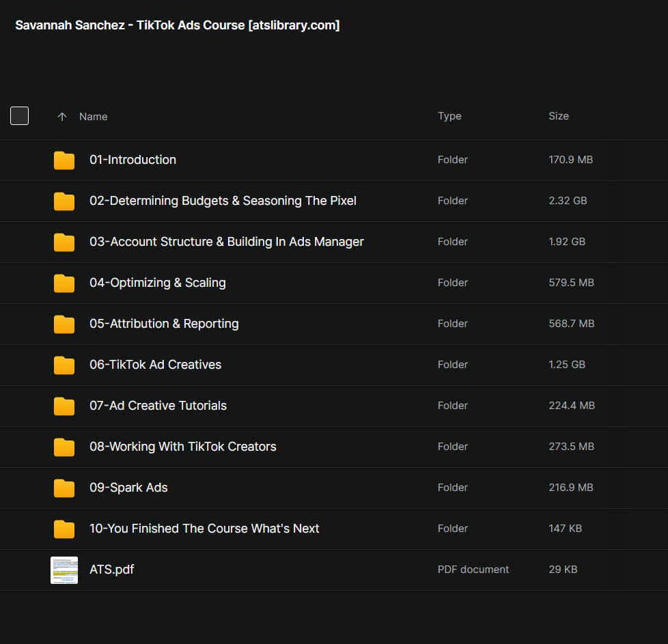Open the 04-Optimizing & Scaling folder name
668x644 pixels.
(x=158, y=283)
